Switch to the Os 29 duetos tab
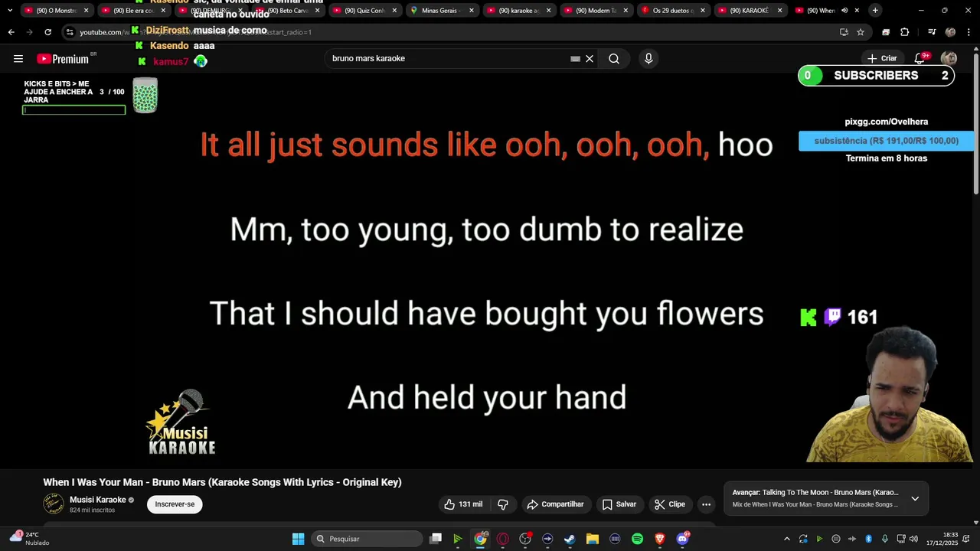This screenshot has height=551, width=980. point(672,11)
